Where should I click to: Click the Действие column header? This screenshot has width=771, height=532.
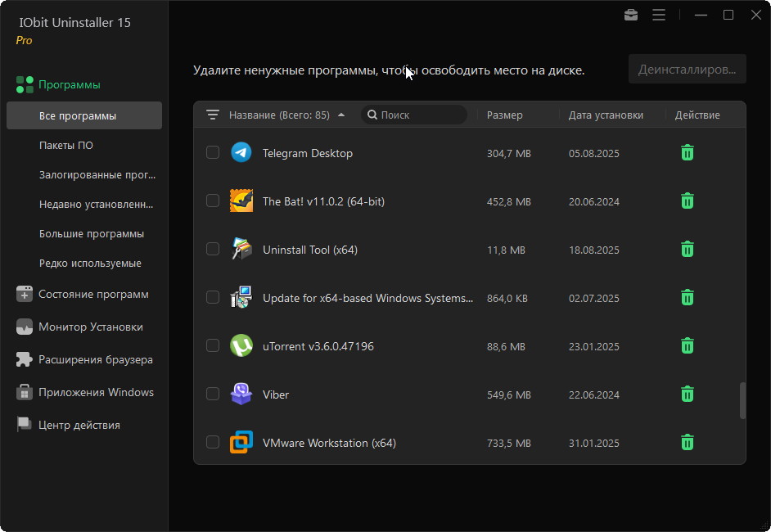click(697, 115)
